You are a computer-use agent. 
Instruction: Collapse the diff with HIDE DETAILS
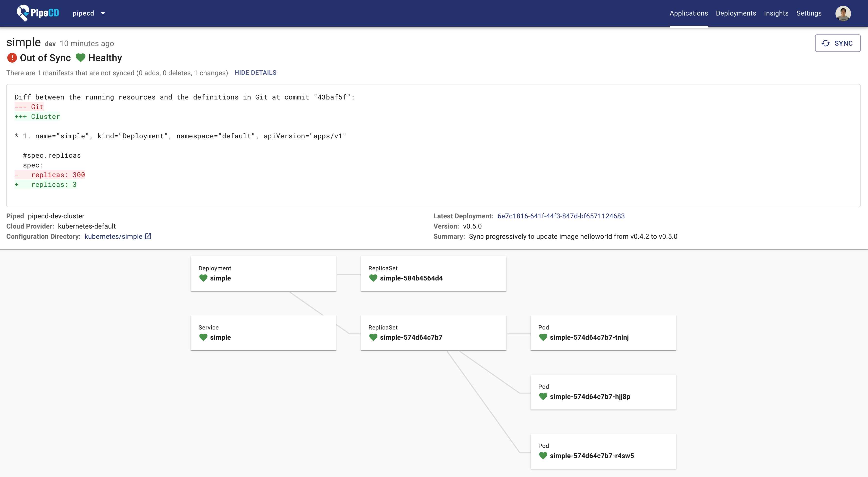point(255,73)
